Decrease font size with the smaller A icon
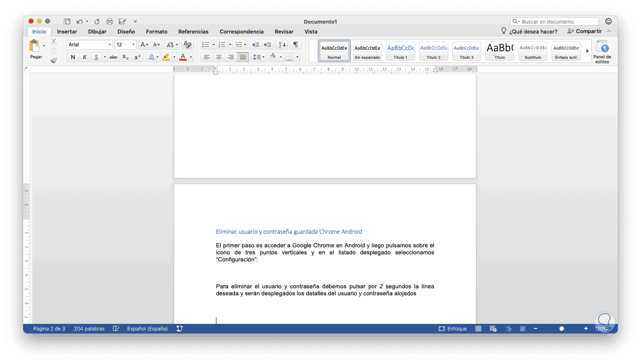Viewport: 641px width, 364px height. tap(156, 45)
